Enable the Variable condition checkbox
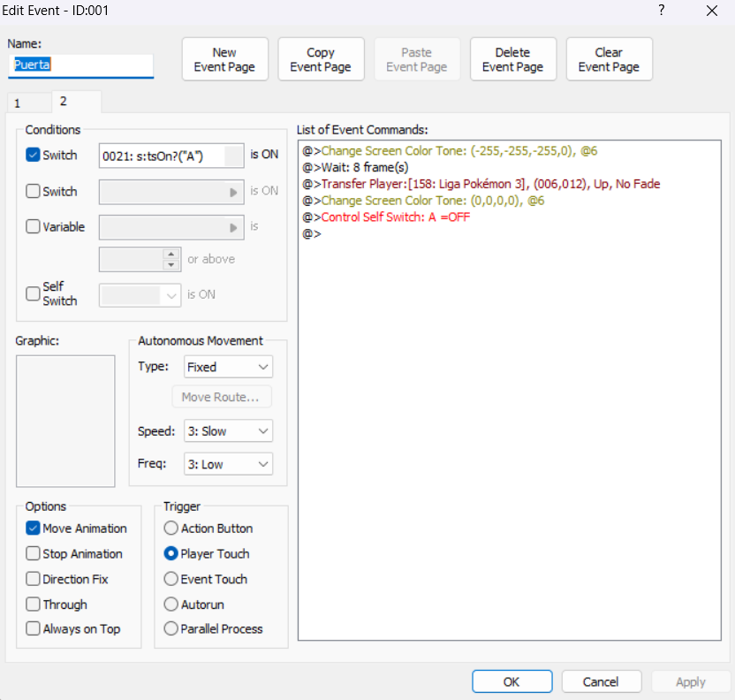735x700 pixels. coord(34,227)
